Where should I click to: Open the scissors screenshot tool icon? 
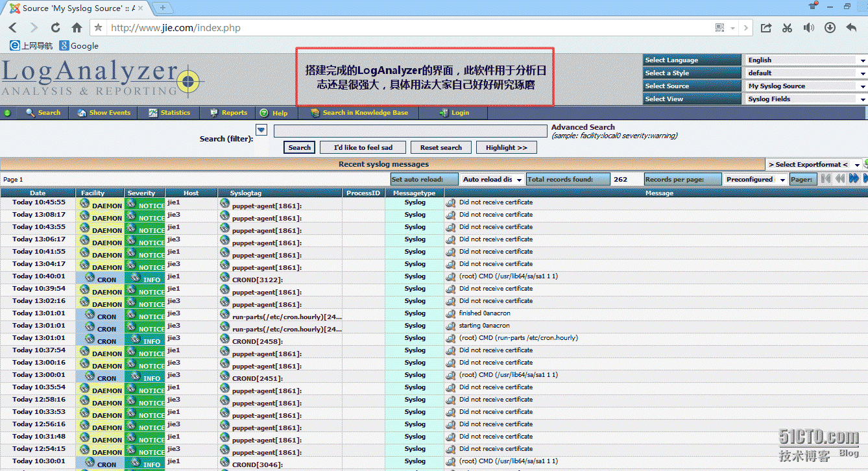(787, 28)
